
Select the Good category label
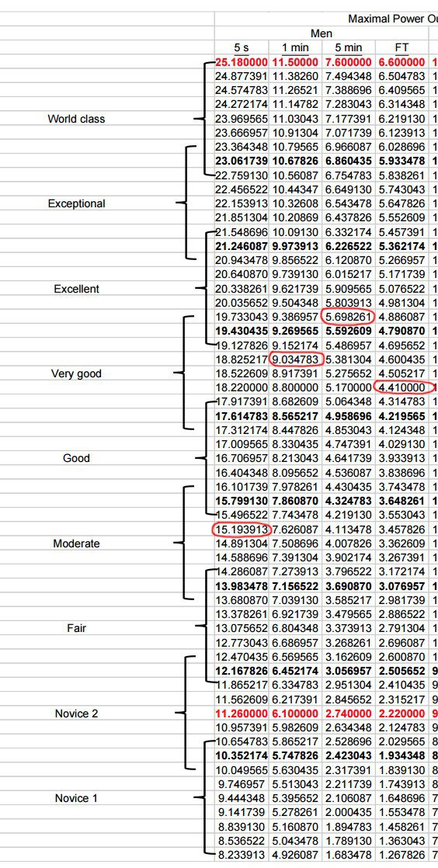point(76,458)
